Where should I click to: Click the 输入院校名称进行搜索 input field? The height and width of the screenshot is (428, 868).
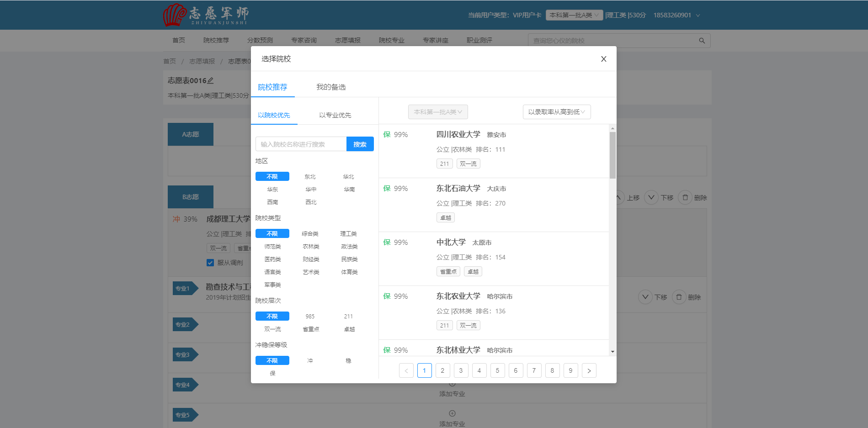301,144
